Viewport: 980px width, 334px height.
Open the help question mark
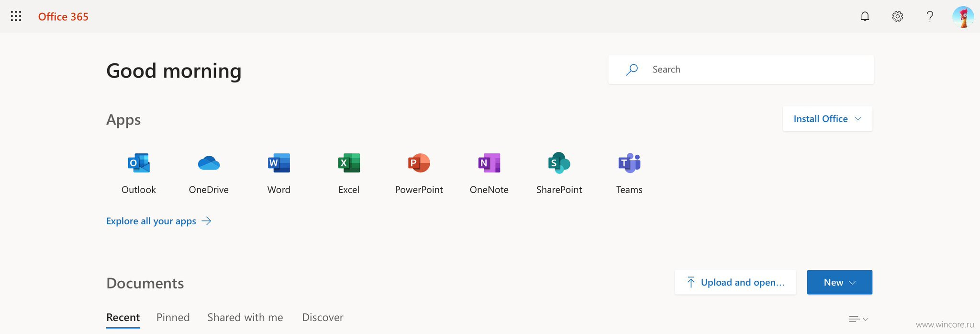929,16
